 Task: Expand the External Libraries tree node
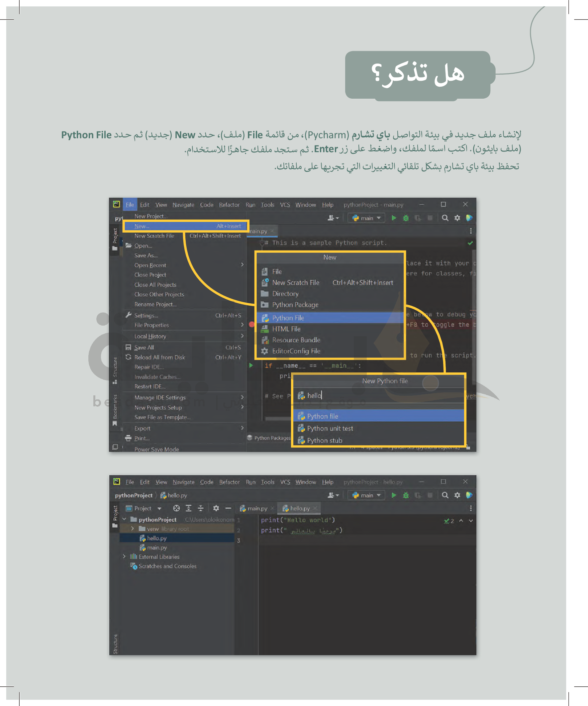[x=124, y=556]
